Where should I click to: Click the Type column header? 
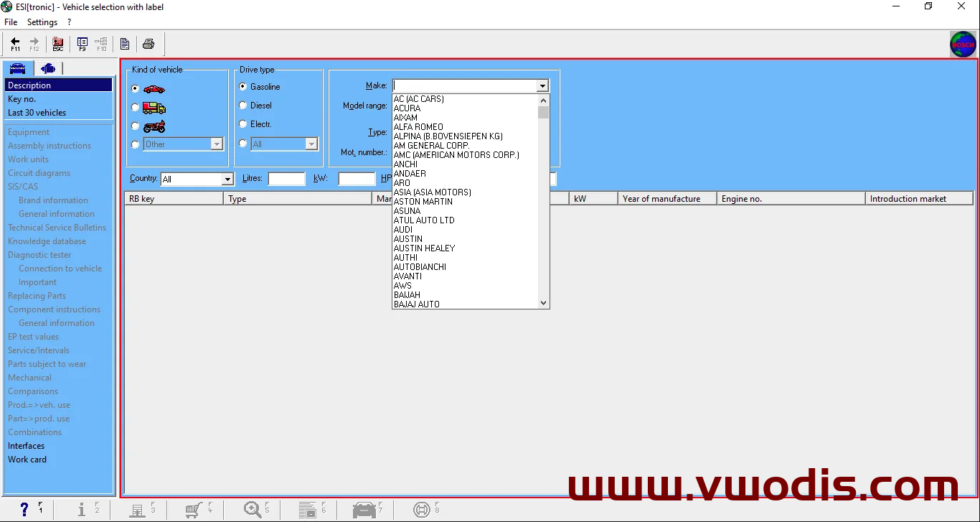(298, 199)
